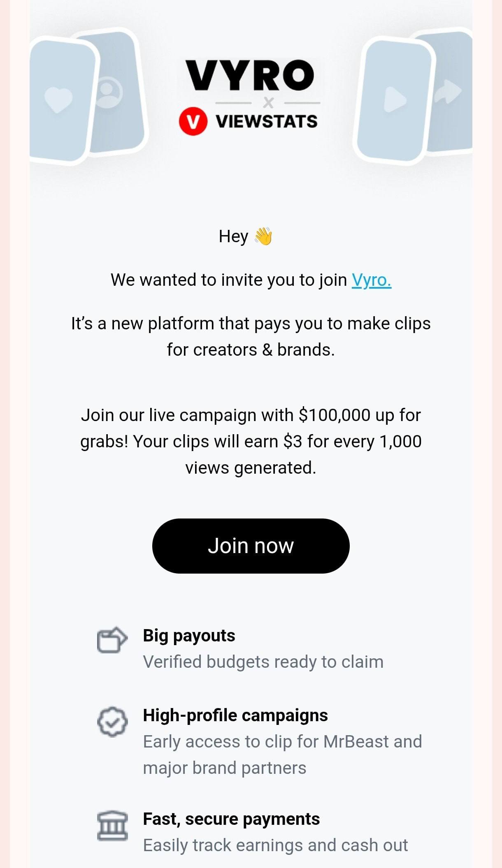Click the Big payouts heading

click(189, 636)
